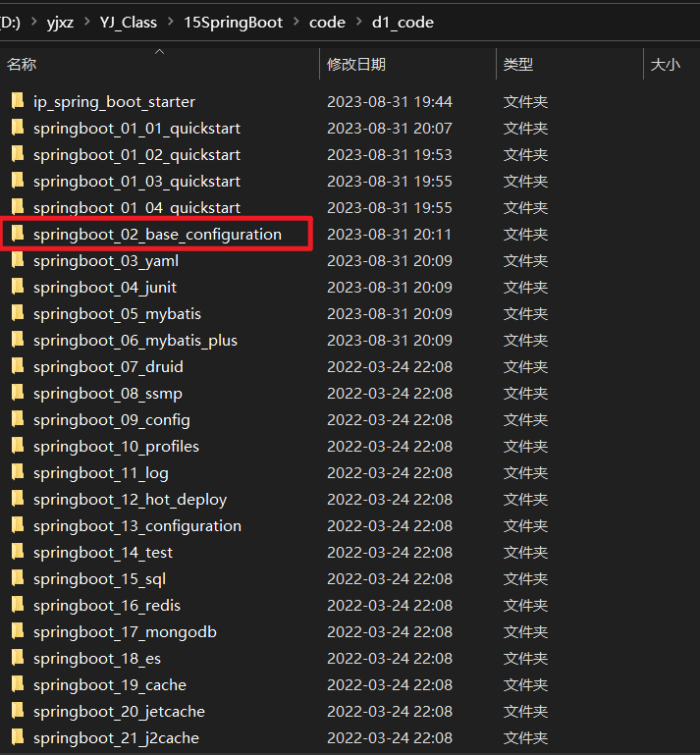This screenshot has height=755, width=700.
Task: Expand the chevron after yjxz in path
Action: click(x=86, y=22)
